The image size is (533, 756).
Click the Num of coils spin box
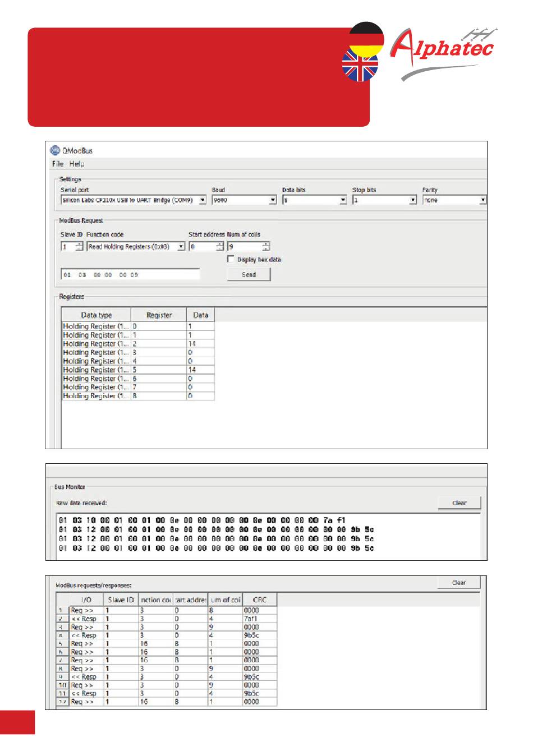click(249, 247)
